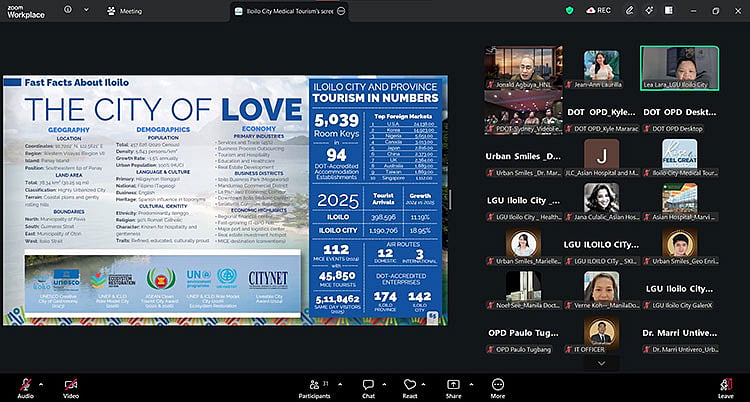Click the green encryption shield icon

pos(569,11)
